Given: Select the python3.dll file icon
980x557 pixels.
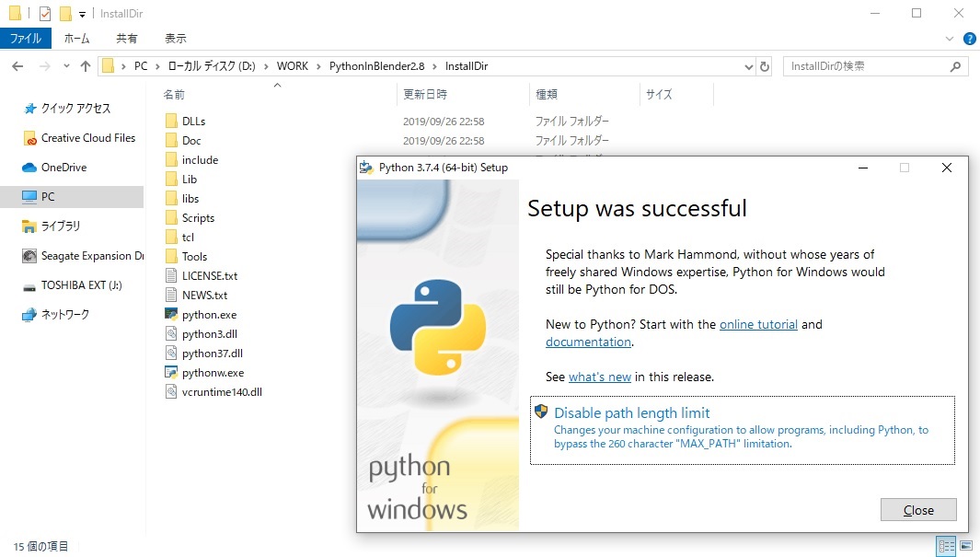Looking at the screenshot, I should tap(171, 334).
